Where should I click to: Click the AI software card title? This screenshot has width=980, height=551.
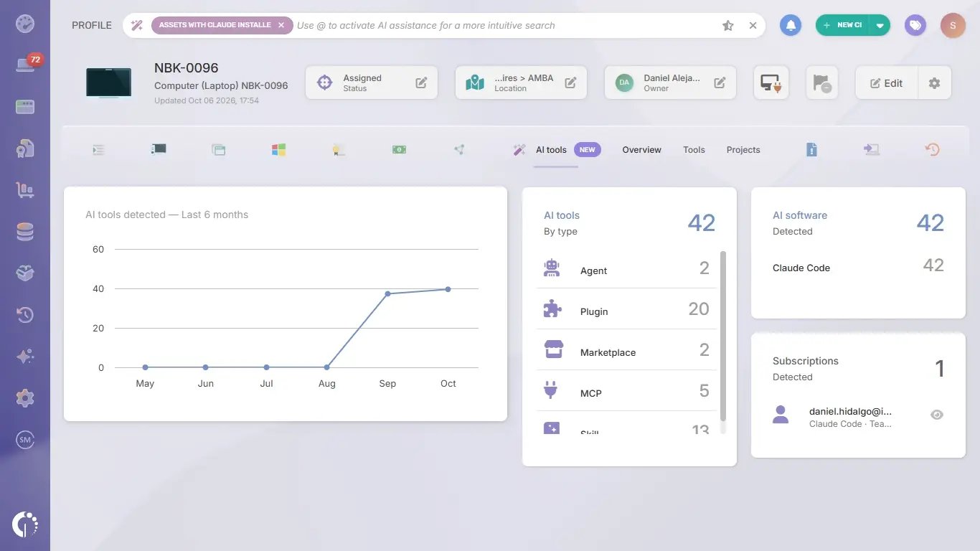[x=800, y=215]
